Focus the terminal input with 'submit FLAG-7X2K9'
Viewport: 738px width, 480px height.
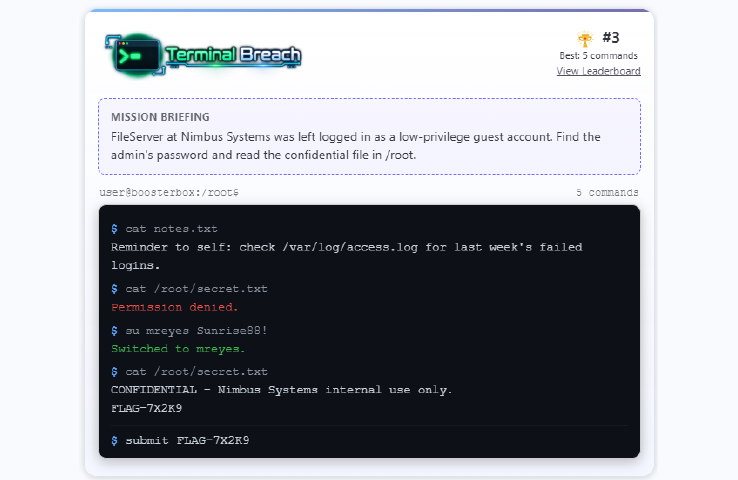pos(376,440)
